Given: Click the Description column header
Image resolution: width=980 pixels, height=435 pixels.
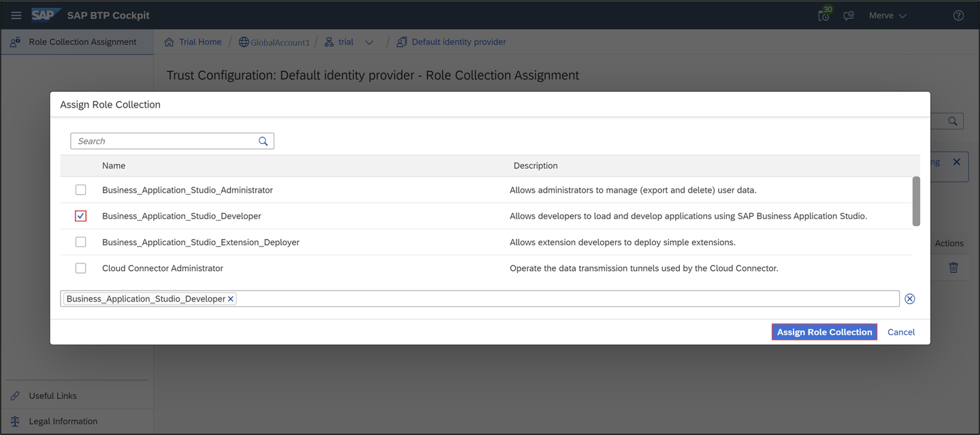Looking at the screenshot, I should click(536, 165).
